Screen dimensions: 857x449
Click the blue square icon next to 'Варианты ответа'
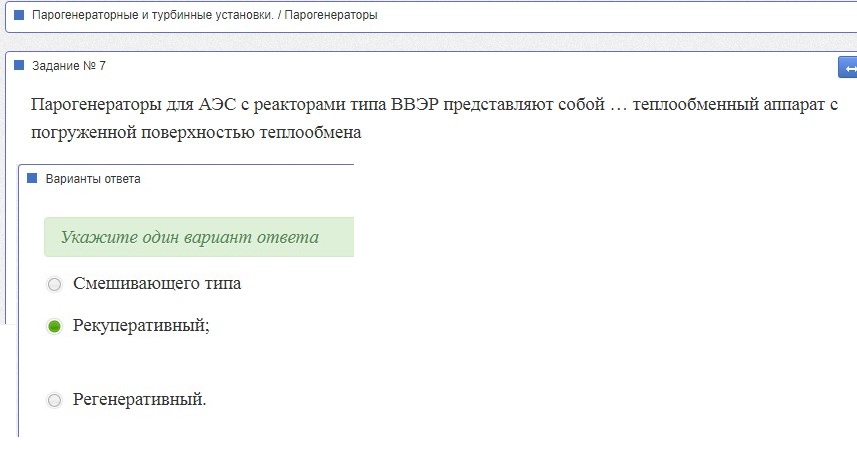[x=32, y=178]
